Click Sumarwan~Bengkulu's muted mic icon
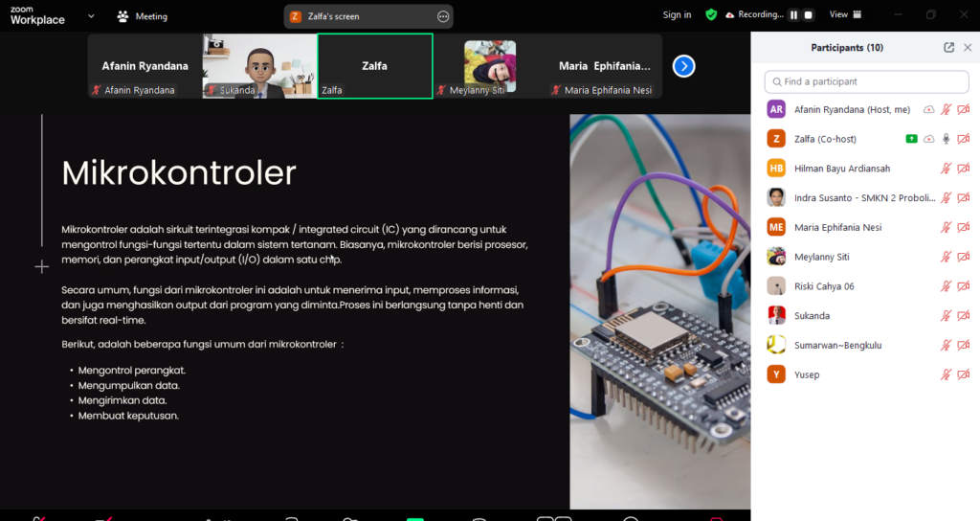980x521 pixels. [947, 345]
